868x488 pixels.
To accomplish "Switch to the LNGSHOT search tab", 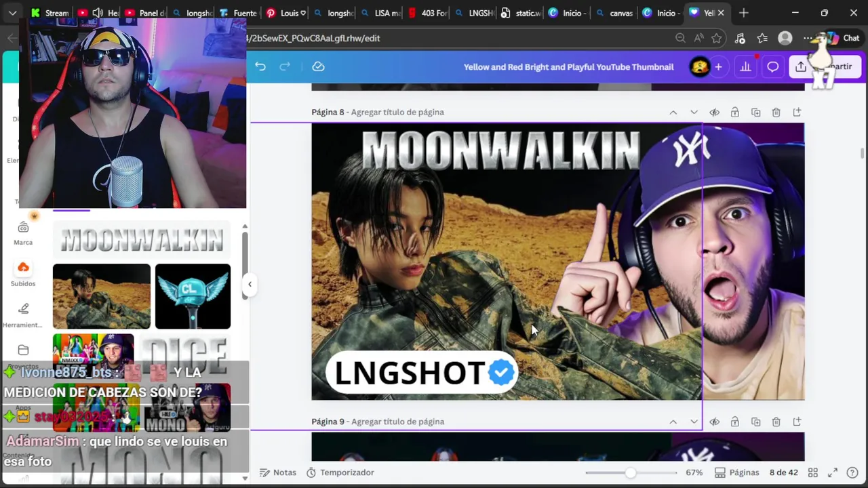I will [475, 13].
